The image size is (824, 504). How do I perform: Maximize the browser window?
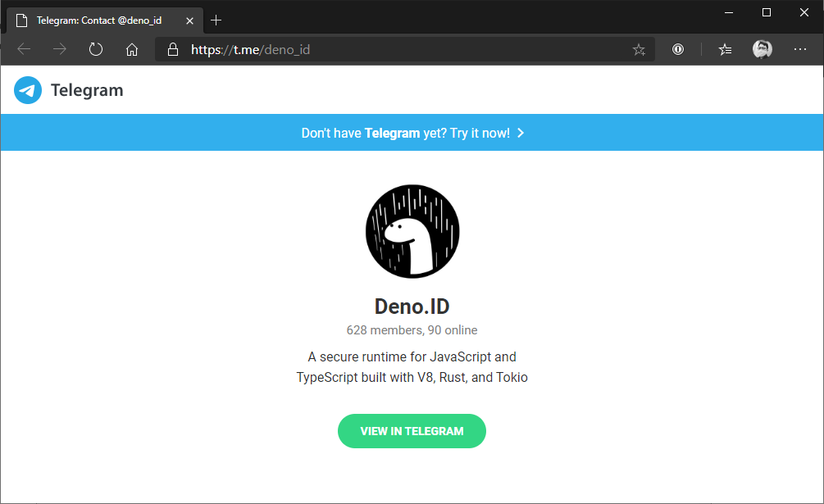click(766, 12)
